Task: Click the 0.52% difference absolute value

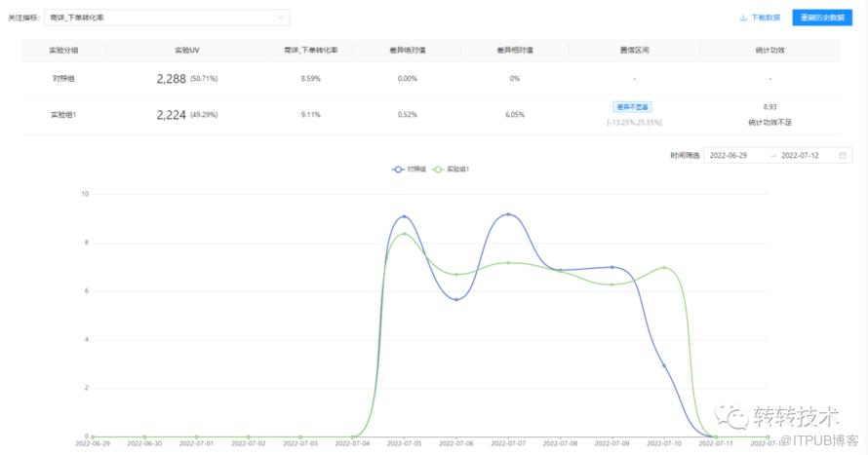Action: (x=408, y=114)
